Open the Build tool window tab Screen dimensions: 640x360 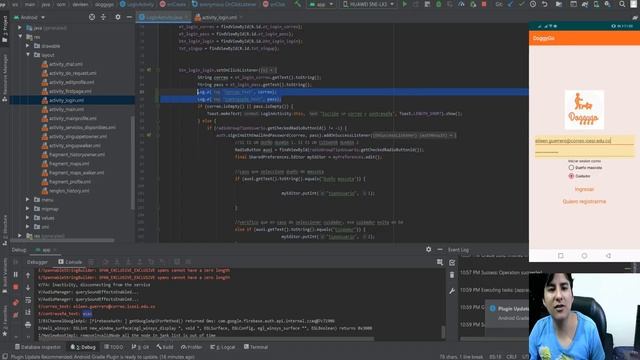point(165,347)
